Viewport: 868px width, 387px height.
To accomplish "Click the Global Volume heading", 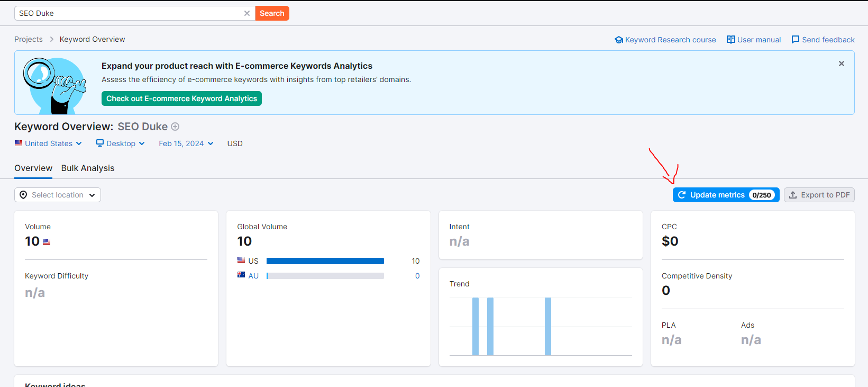I will pos(262,227).
